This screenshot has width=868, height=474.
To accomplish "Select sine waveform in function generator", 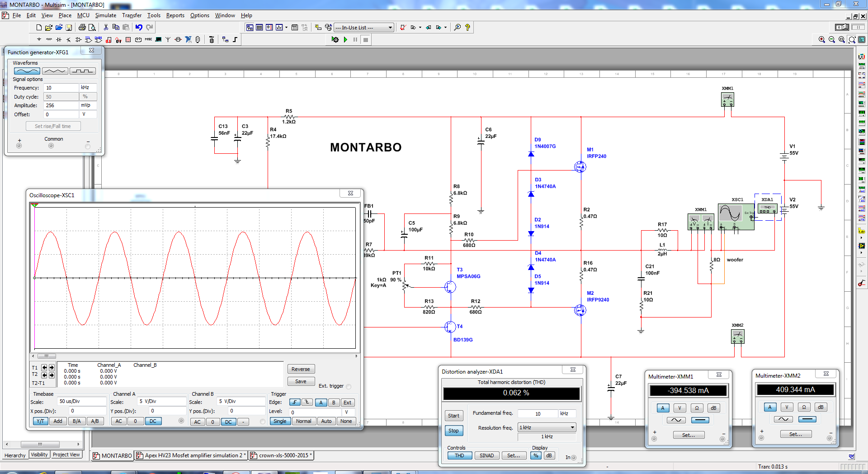I will coord(27,71).
